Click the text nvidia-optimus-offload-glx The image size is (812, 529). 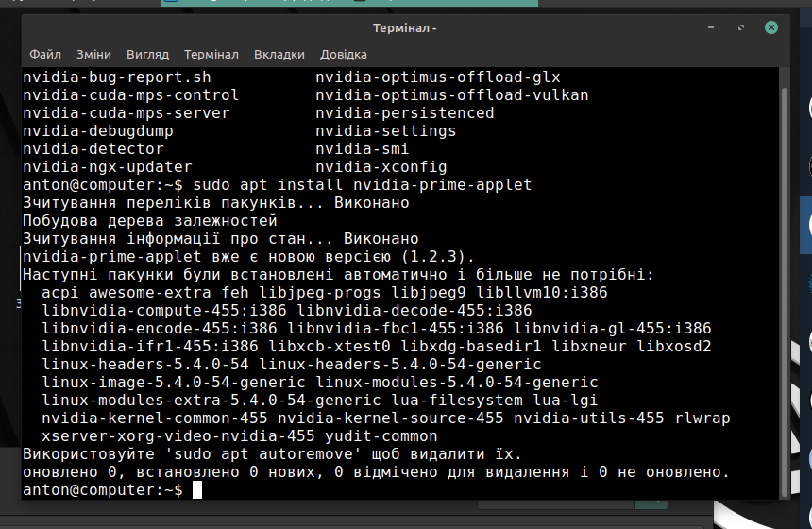pos(438,77)
